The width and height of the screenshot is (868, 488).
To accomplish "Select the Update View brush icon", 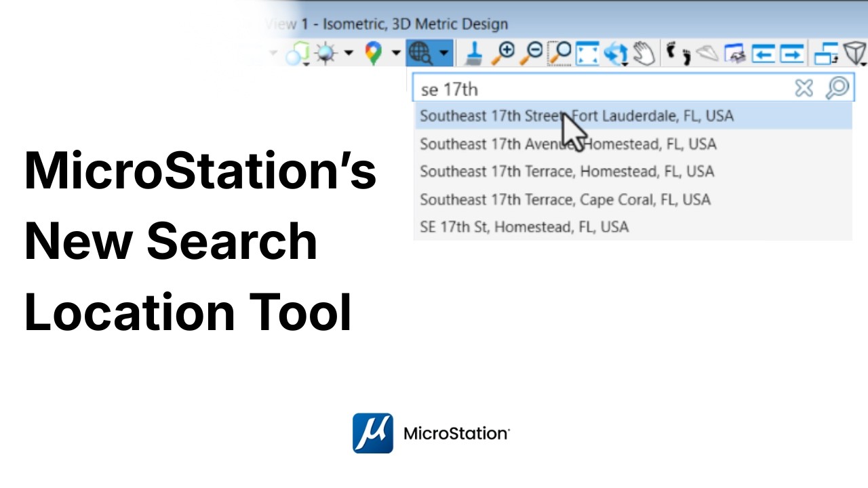I will click(x=475, y=53).
